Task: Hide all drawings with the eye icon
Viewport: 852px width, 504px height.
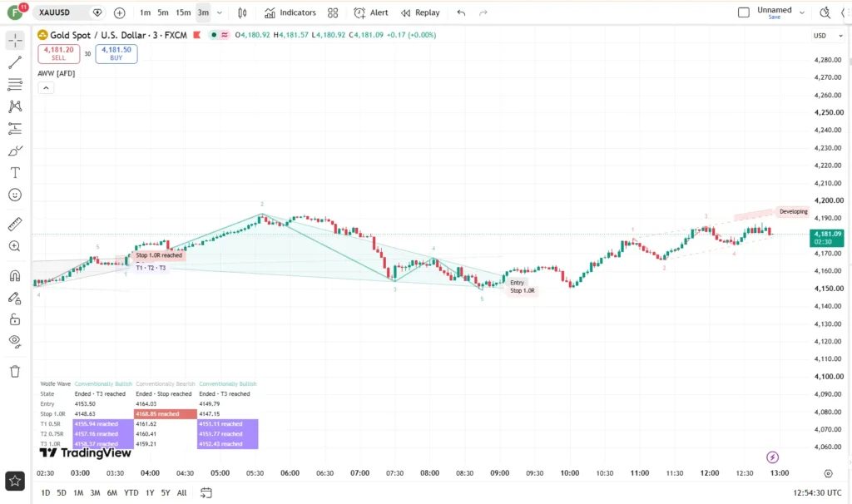Action: coord(15,341)
